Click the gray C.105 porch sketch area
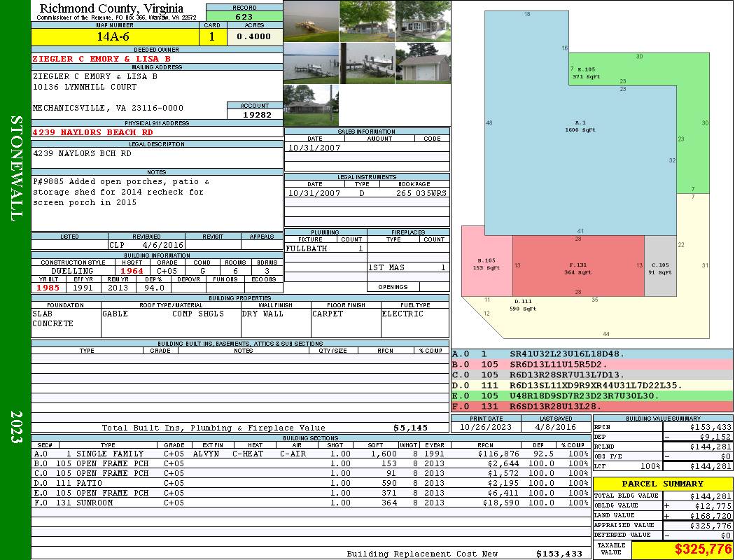 (x=660, y=266)
